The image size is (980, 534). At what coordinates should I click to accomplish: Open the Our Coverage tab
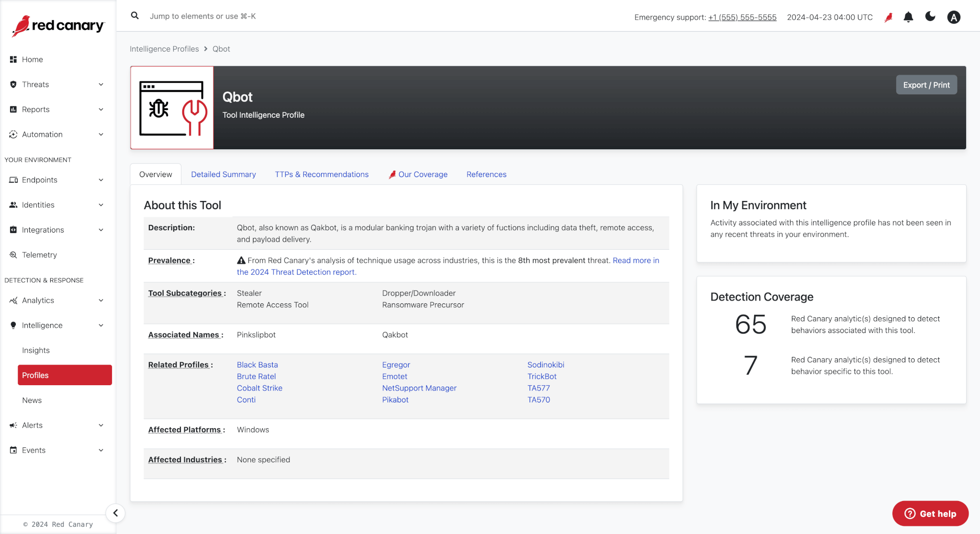[x=423, y=174]
